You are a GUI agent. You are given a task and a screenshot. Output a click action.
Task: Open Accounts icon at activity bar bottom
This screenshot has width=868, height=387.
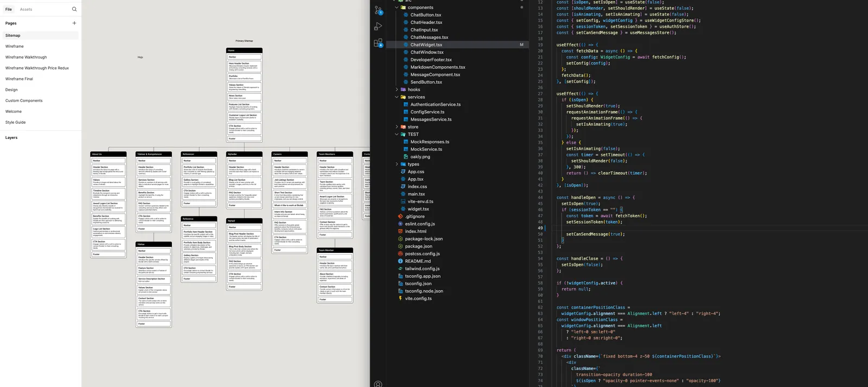(378, 384)
